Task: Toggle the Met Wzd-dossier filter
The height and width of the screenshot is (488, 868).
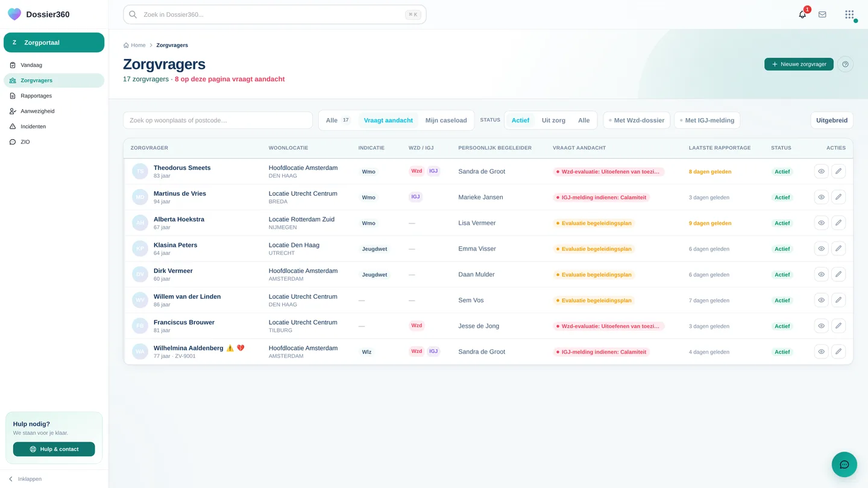Action: [x=637, y=120]
